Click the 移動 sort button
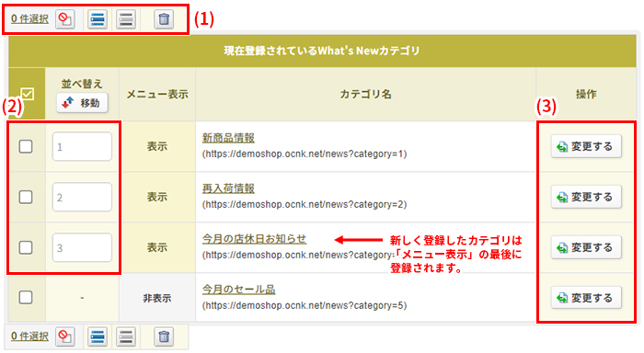This screenshot has height=353, width=644. click(x=82, y=103)
